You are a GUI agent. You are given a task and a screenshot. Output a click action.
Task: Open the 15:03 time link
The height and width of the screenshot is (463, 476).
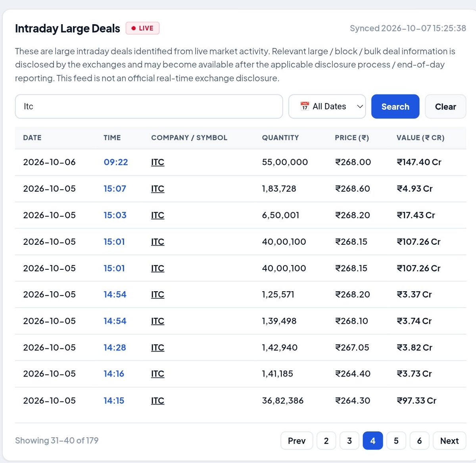pos(115,215)
